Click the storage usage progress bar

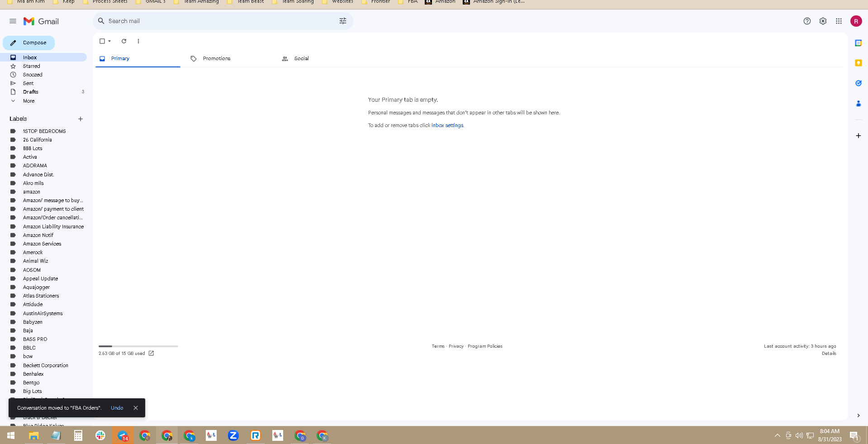point(138,346)
